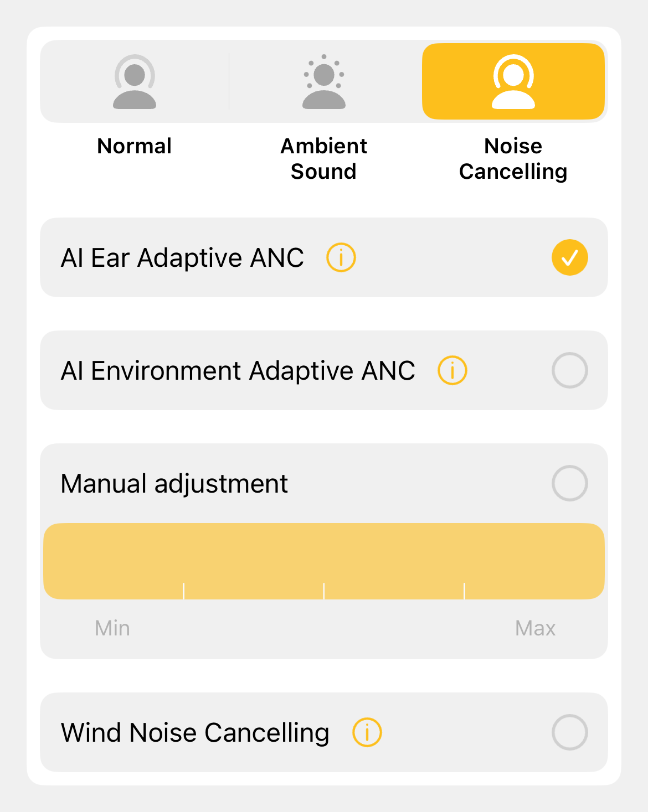Viewport: 648px width, 812px height.
Task: Click the Manual adjustment label
Action: 174,484
